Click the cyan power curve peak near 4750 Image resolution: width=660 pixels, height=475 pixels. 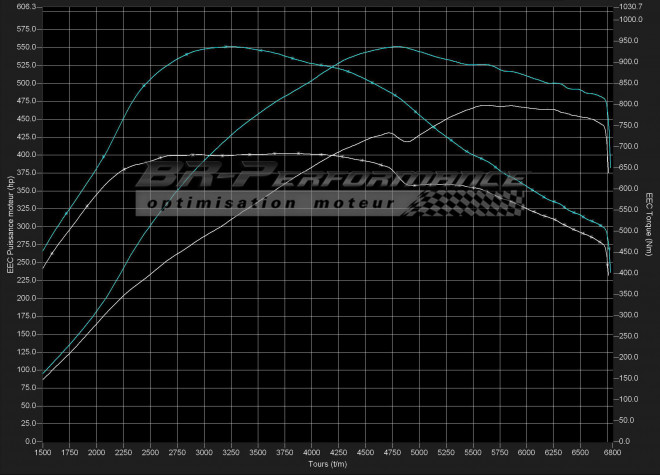pos(396,46)
